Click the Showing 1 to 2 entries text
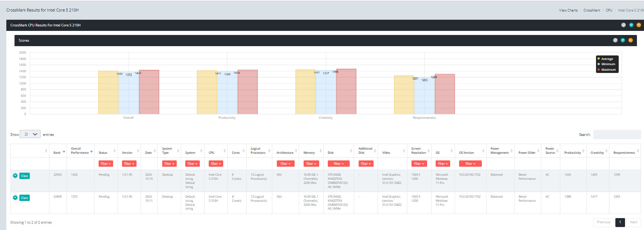 pyautogui.click(x=31, y=222)
